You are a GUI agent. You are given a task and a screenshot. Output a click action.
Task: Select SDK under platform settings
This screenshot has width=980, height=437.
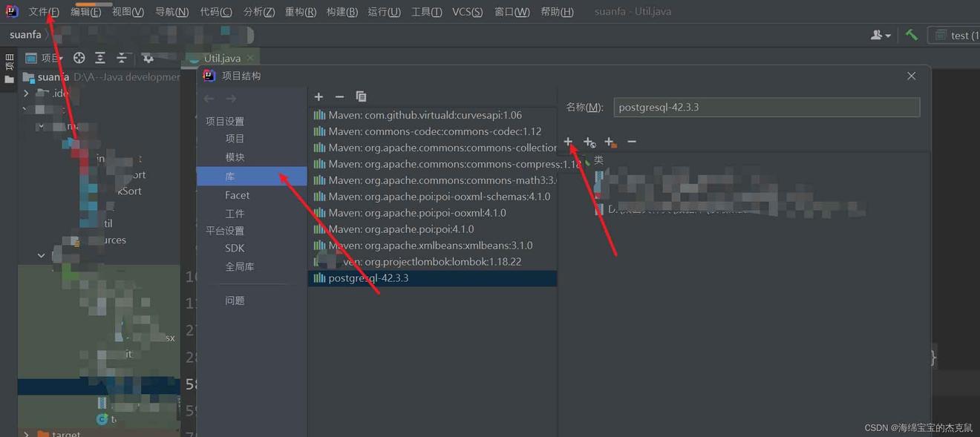click(x=235, y=248)
